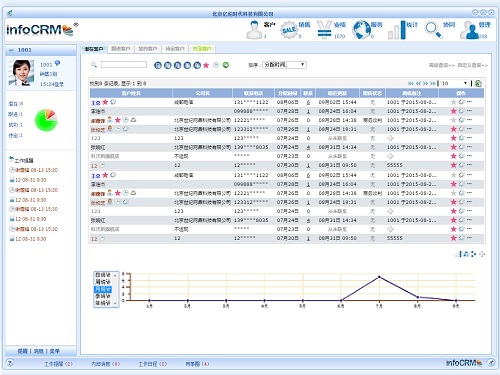This screenshot has height=375, width=500.
Task: Click inside the customer search input field
Action: pos(124,65)
